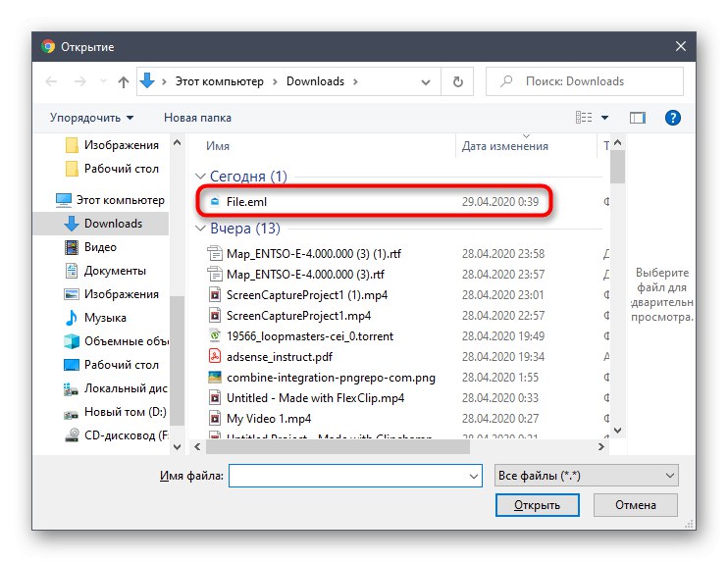Open 'Документы' folder in navigation tree
This screenshot has width=728, height=562.
105,271
